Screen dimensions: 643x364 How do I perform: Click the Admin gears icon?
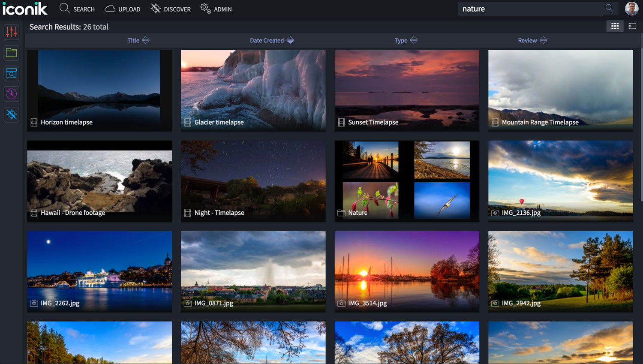[x=206, y=8]
